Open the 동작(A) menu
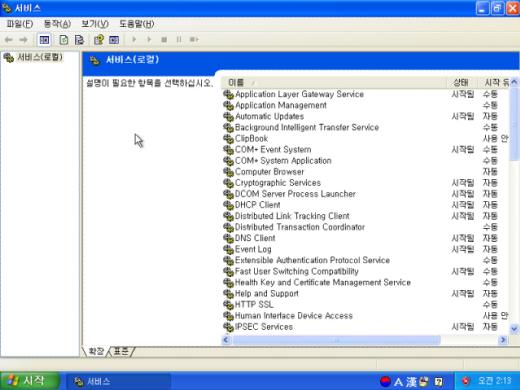Image resolution: width=520 pixels, height=390 pixels. (x=57, y=24)
